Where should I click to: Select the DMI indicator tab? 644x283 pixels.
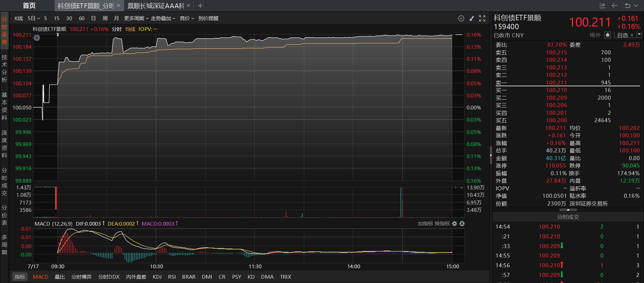coord(207,277)
